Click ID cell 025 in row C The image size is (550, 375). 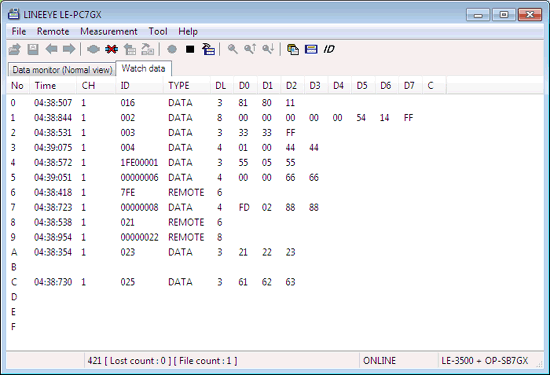point(128,282)
